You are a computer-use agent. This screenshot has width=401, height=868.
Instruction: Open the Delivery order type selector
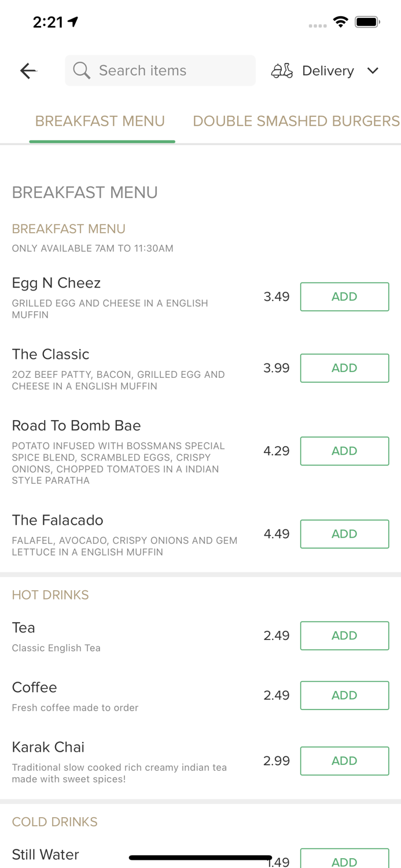(x=328, y=71)
